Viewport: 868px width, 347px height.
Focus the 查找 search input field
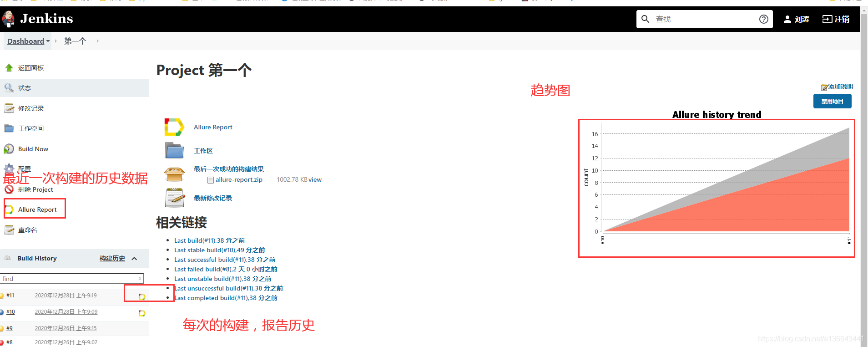(x=704, y=19)
